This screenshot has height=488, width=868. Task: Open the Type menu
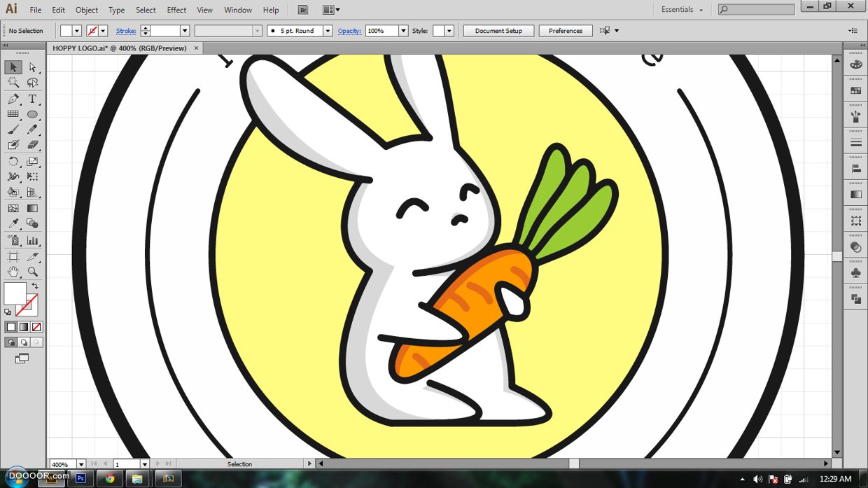point(117,10)
